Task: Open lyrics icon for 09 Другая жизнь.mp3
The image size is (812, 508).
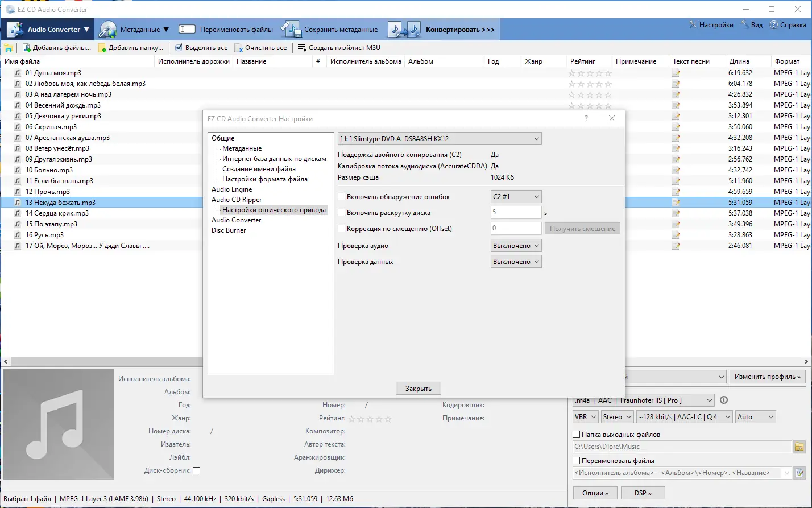Action: pos(676,159)
